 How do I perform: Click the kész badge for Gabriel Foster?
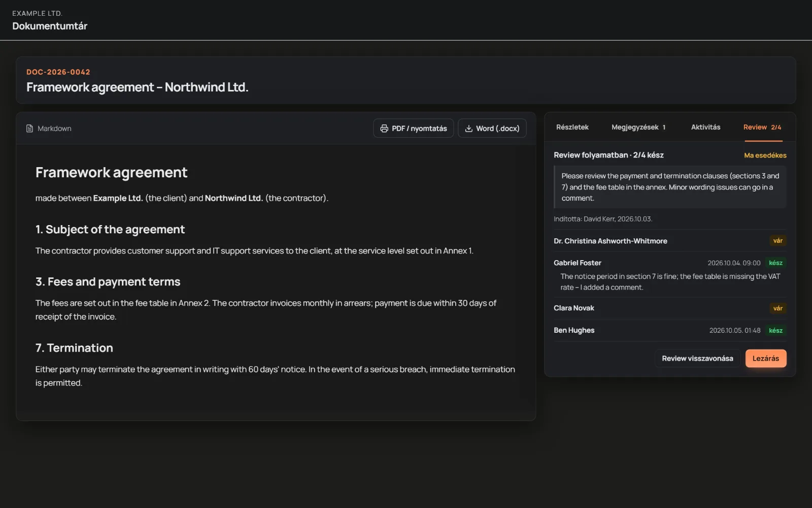[776, 263]
